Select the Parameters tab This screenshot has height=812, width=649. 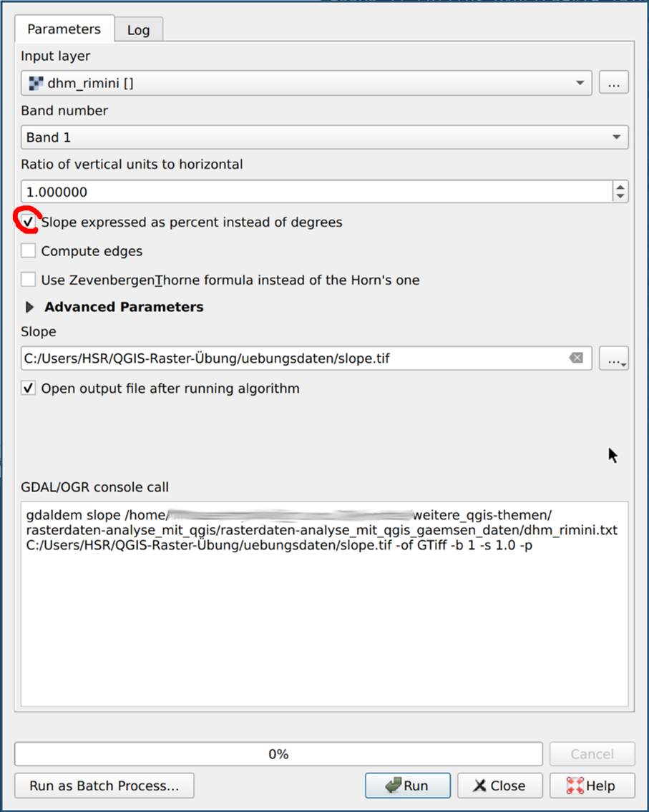(64, 29)
